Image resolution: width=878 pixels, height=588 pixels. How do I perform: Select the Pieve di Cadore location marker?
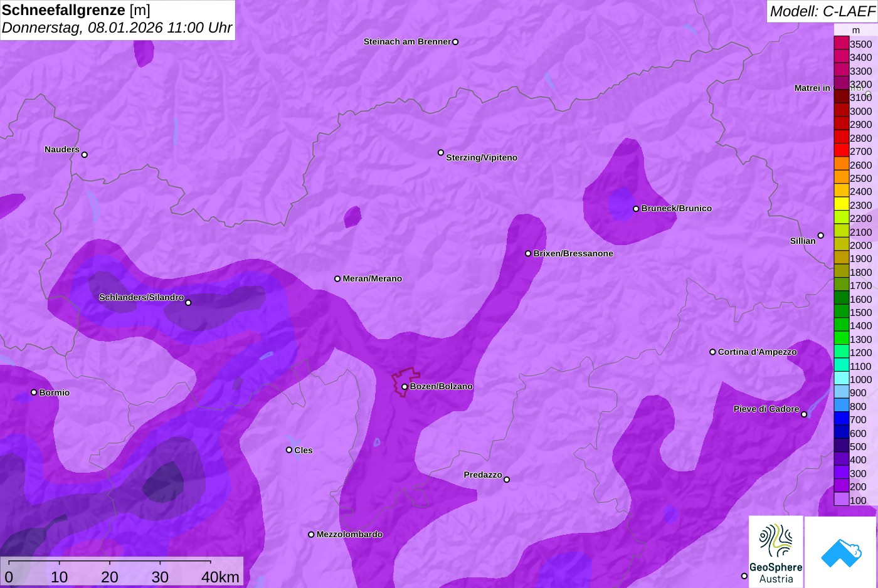(804, 414)
